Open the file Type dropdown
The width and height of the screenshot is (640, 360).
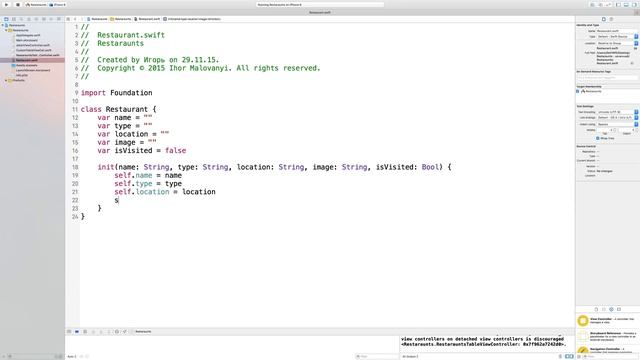(x=617, y=37)
